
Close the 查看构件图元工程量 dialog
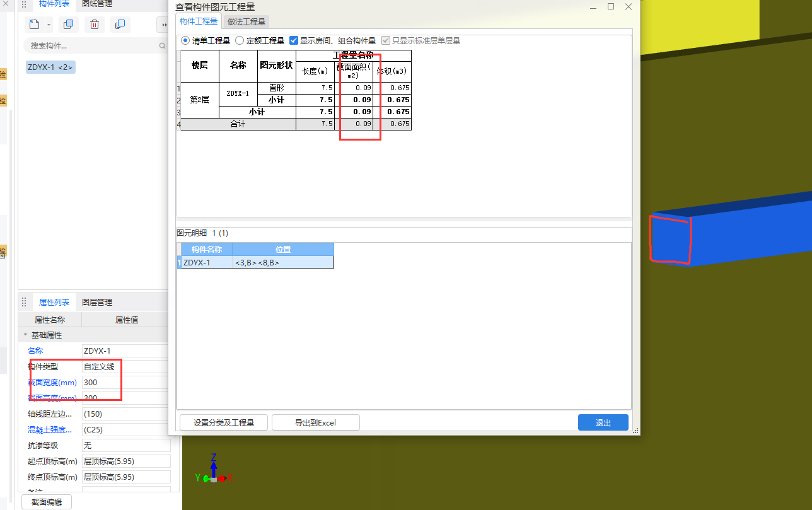coord(629,6)
